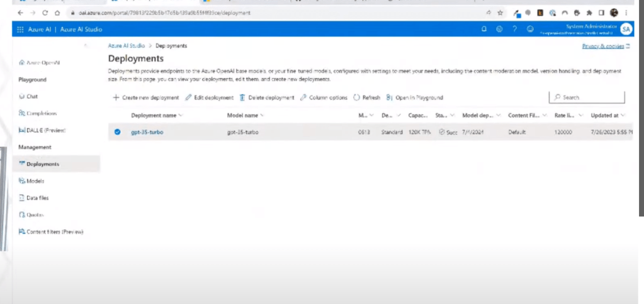Open the Data files page
Image resolution: width=644 pixels, height=304 pixels.
tap(33, 198)
